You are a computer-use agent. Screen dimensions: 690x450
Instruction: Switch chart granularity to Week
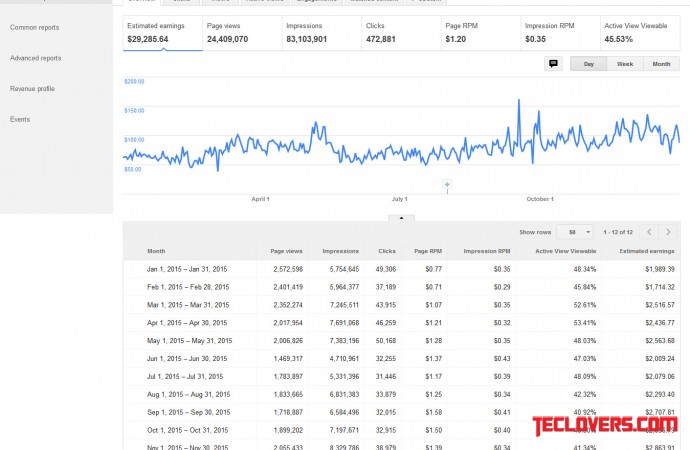[x=625, y=63]
